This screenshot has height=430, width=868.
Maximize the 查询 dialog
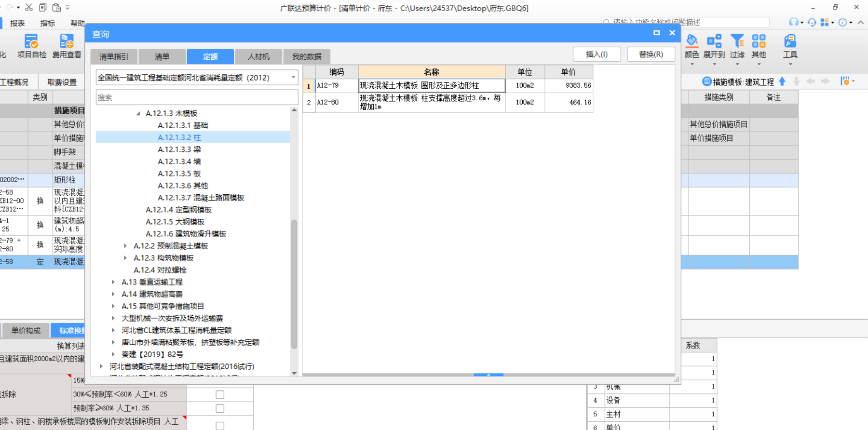point(656,33)
